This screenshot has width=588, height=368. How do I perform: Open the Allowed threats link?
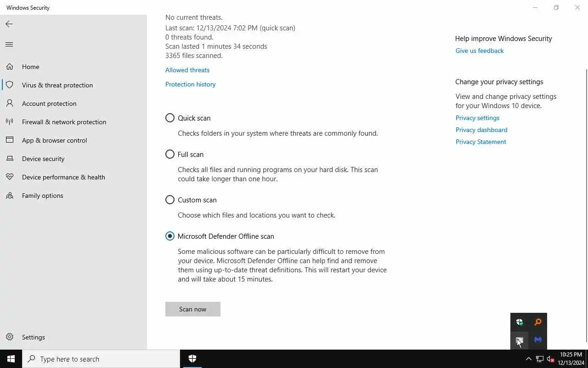[x=187, y=70]
